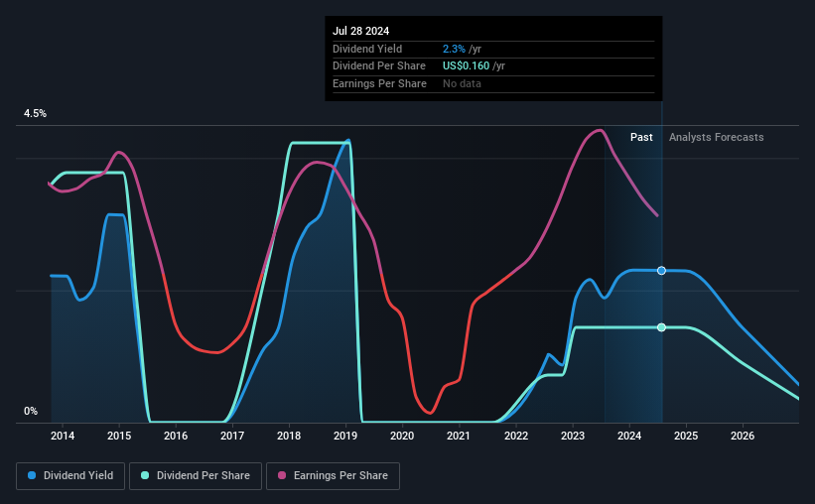Toggle the Dividend Yield legend button

[70, 476]
